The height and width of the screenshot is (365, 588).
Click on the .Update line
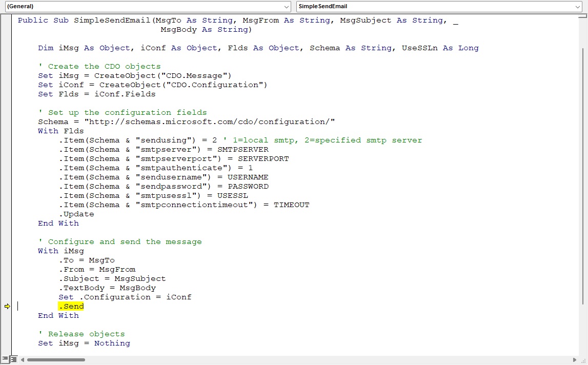[x=76, y=214]
